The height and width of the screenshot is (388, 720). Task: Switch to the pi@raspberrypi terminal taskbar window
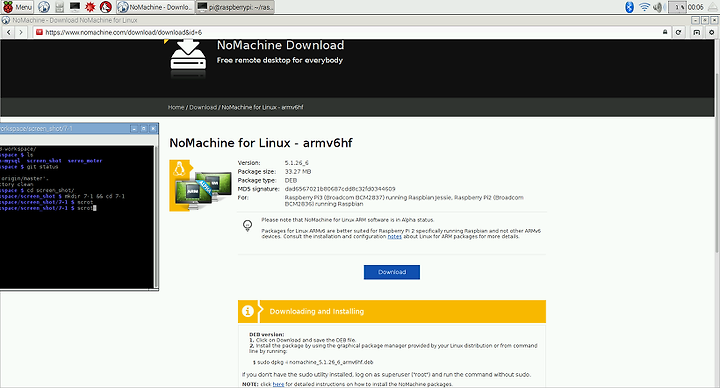click(235, 7)
